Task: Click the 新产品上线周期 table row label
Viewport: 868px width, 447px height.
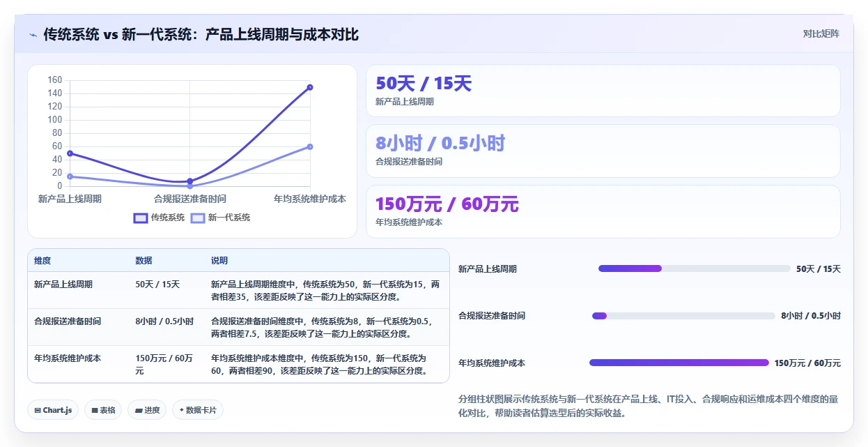Action: click(x=63, y=285)
